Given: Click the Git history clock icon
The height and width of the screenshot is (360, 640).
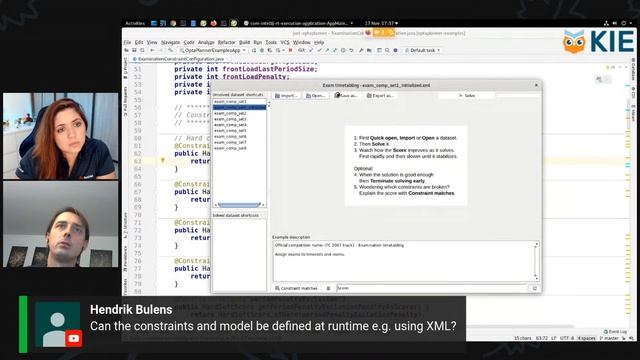Looking at the screenshot, I should 343,50.
